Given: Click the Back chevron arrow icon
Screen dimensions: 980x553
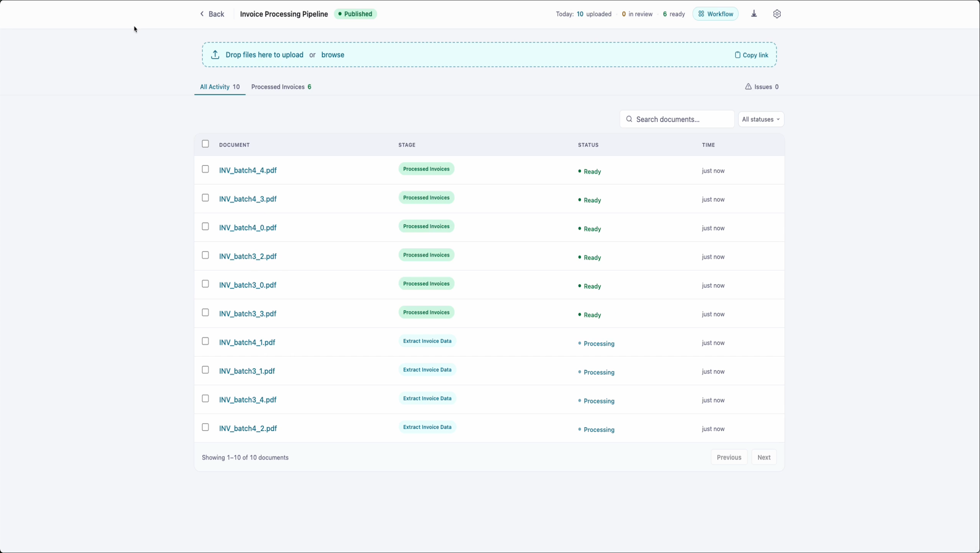Looking at the screenshot, I should click(202, 14).
